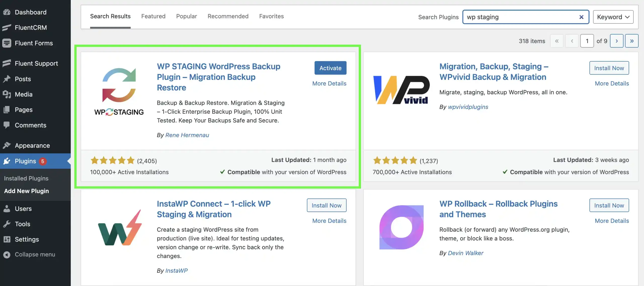Click the WP Rollback plugin logo
The height and width of the screenshot is (286, 644).
401,227
